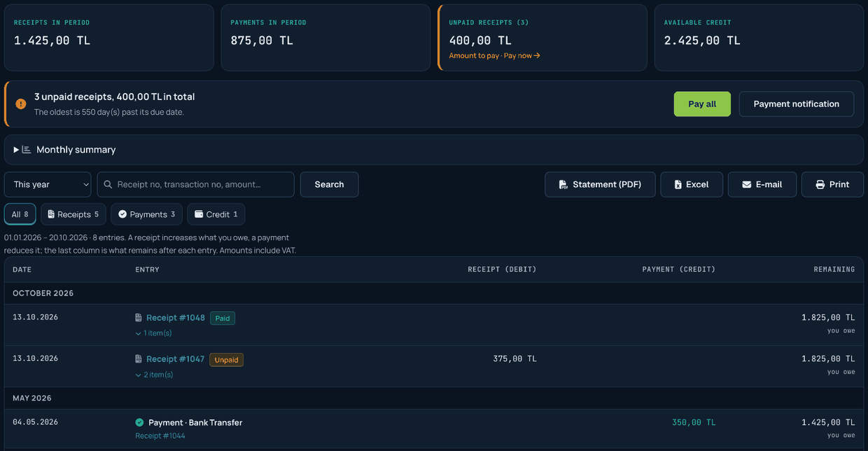
Task: Switch to the Payments 3 tab
Action: 147,214
